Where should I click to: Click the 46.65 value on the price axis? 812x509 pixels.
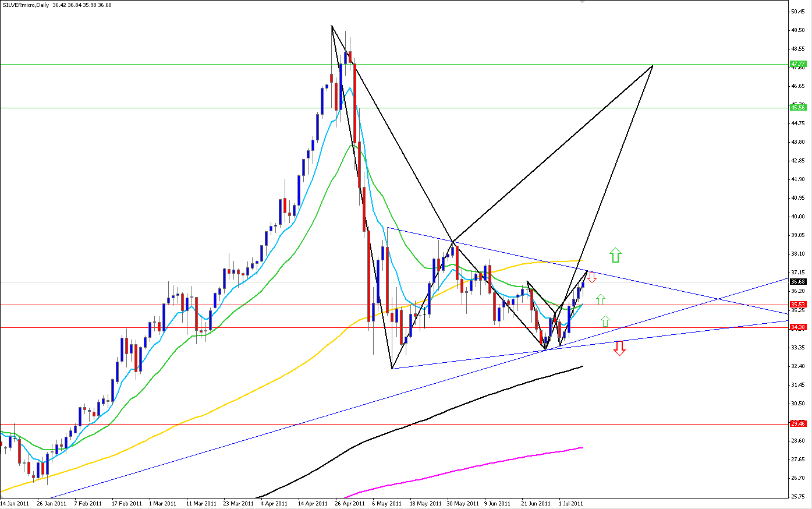(797, 86)
